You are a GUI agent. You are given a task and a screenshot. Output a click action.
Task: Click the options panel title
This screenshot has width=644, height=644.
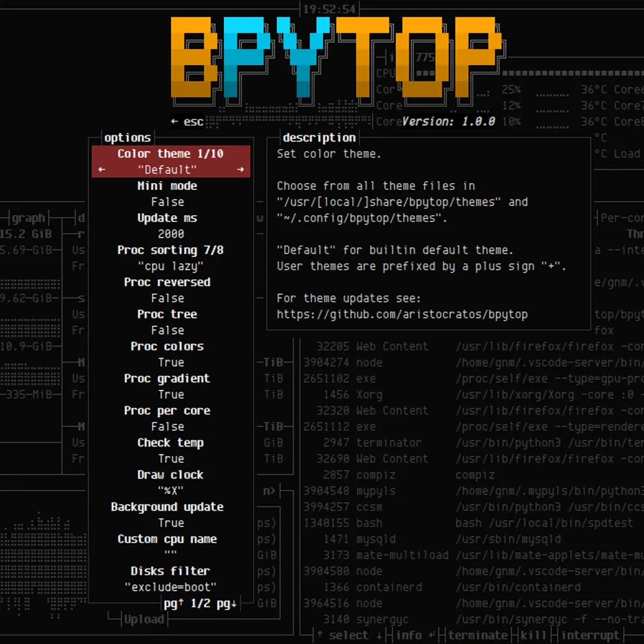[128, 138]
